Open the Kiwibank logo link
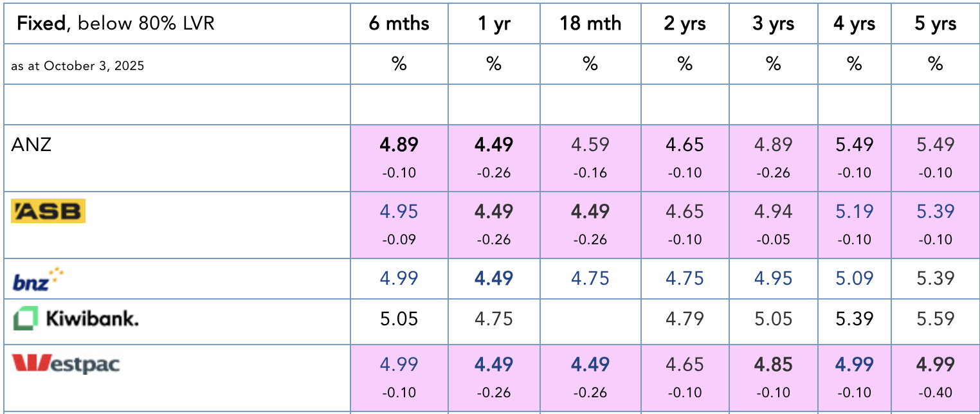 [76, 318]
